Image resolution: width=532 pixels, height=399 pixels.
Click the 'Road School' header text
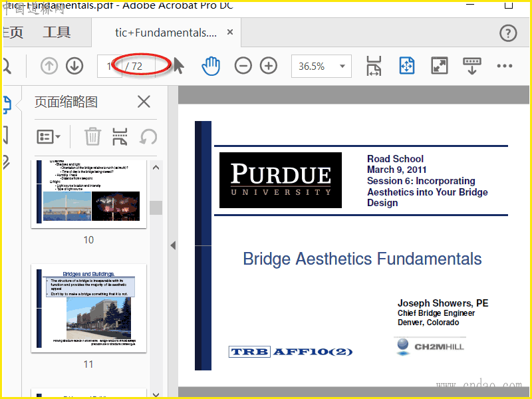395,159
